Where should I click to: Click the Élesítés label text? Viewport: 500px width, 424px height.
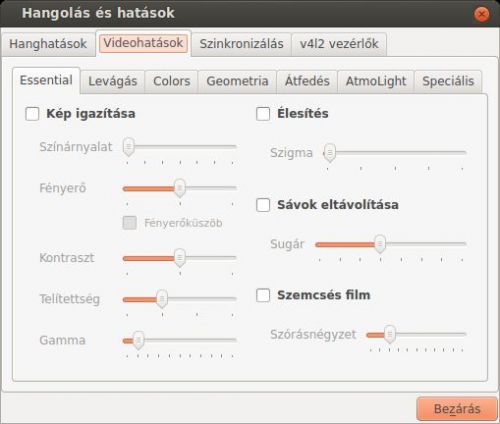(303, 114)
